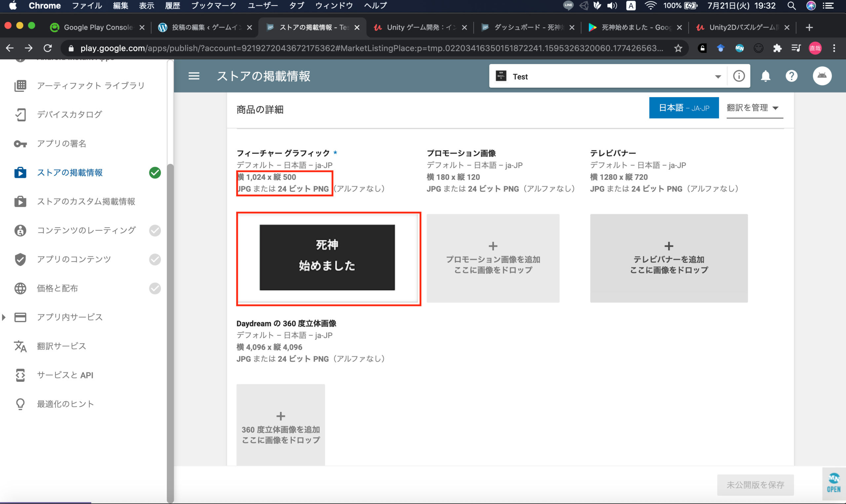
Task: Click the 日本語 – JA-JP language button
Action: pos(684,108)
